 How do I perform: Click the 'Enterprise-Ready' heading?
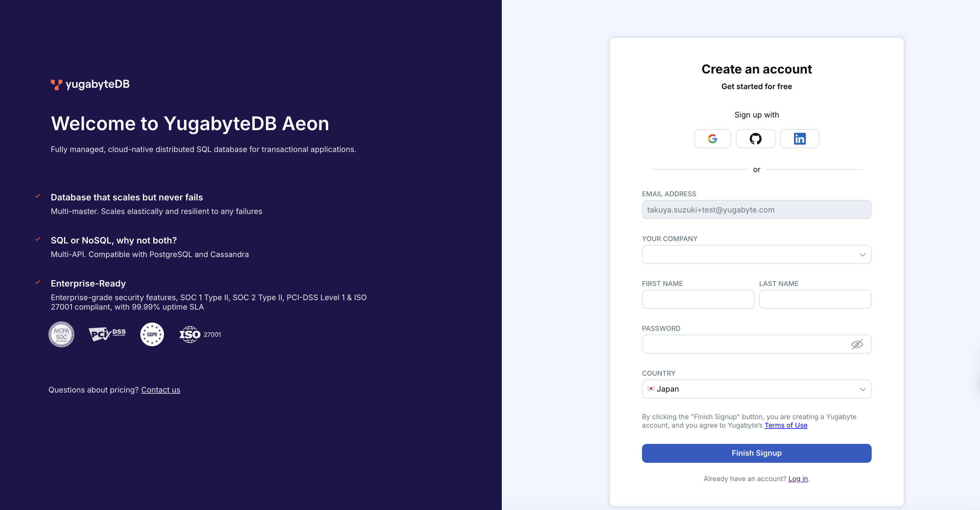[88, 283]
